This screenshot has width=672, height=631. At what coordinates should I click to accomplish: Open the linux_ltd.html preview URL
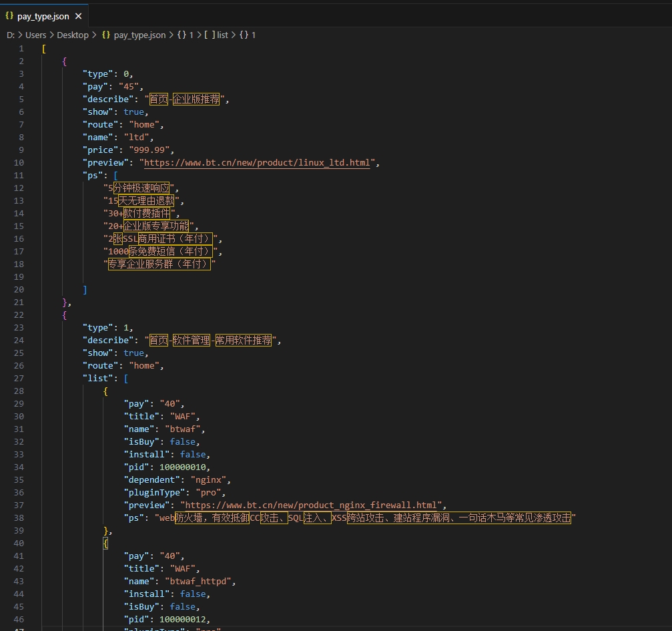coord(257,162)
